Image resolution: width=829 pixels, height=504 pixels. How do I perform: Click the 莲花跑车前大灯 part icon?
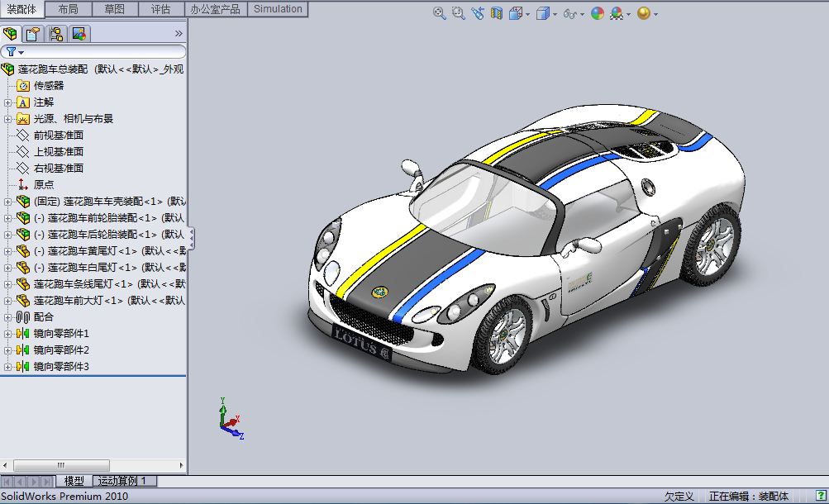[x=23, y=301]
